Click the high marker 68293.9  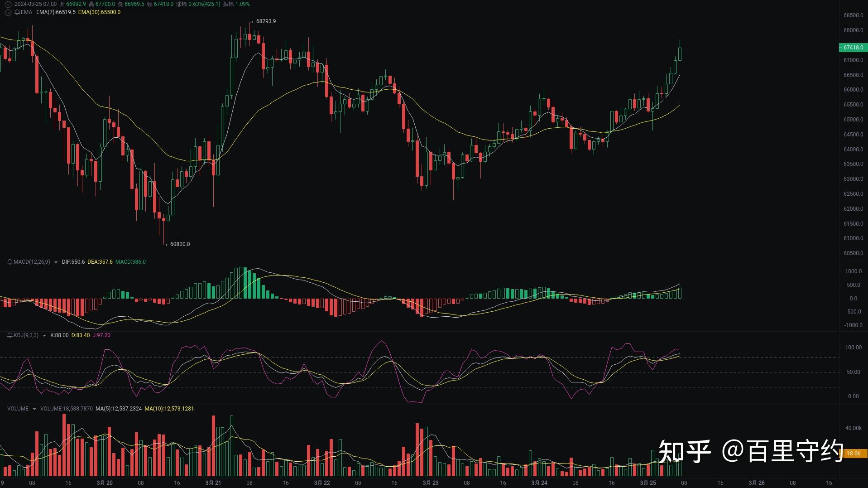(x=266, y=21)
